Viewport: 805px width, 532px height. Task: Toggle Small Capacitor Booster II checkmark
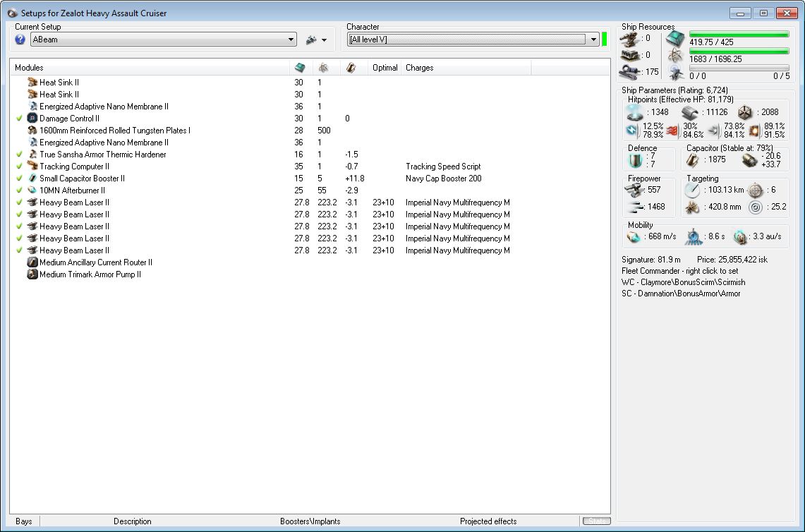19,179
